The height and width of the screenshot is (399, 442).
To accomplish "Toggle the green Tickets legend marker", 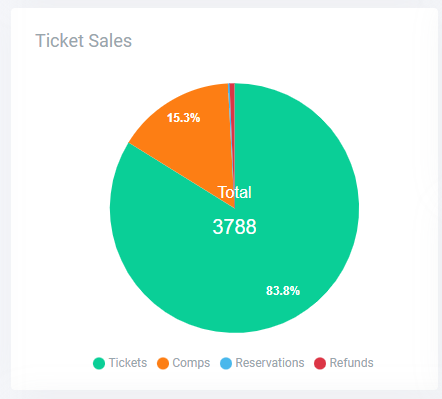I will point(99,363).
